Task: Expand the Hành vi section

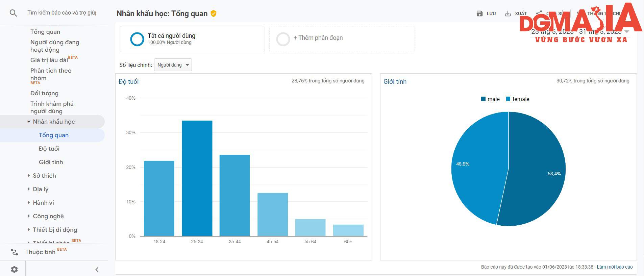Action: [x=29, y=203]
